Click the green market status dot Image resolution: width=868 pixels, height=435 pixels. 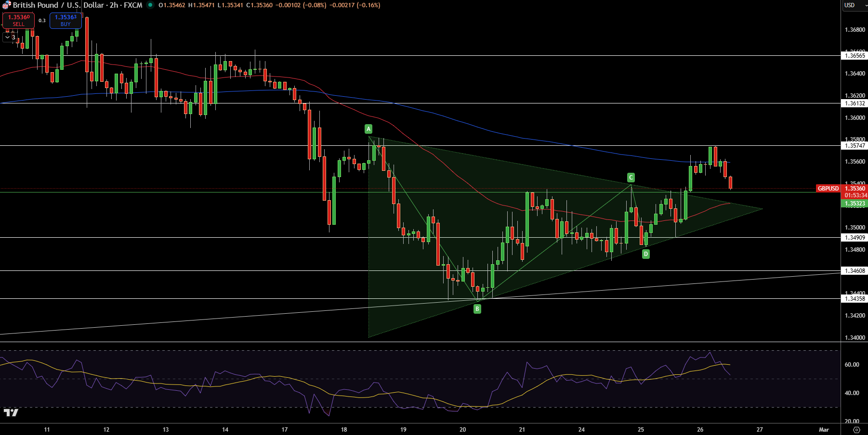pos(150,5)
